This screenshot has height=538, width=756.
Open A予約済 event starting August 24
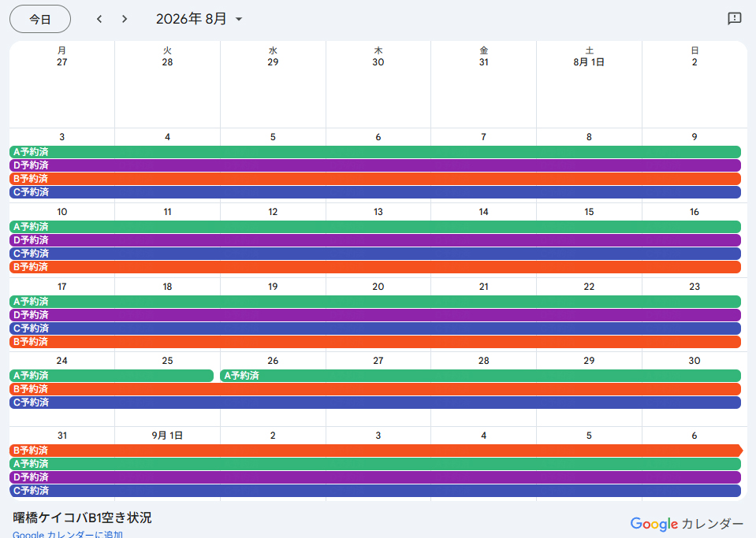click(x=111, y=376)
